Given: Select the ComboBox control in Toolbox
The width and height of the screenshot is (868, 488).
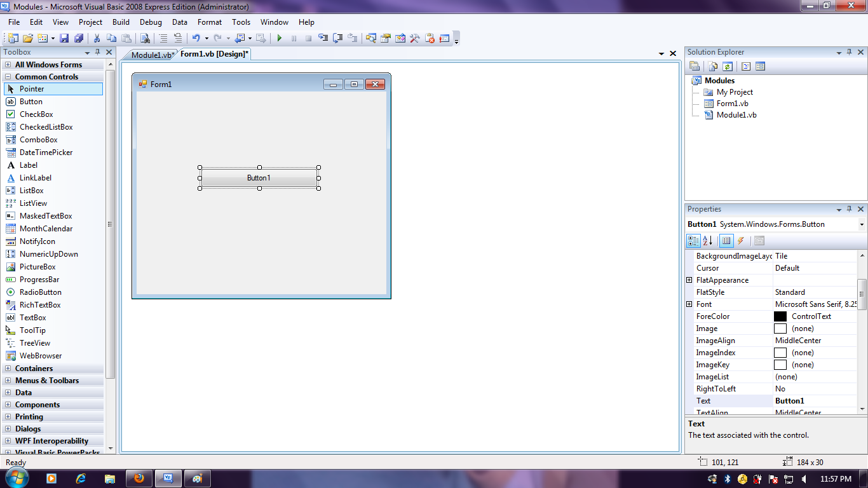Looking at the screenshot, I should (53, 140).
